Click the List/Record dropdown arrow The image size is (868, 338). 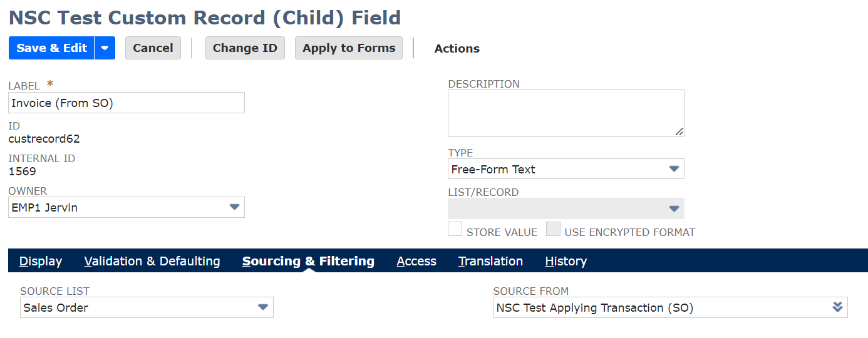(674, 208)
